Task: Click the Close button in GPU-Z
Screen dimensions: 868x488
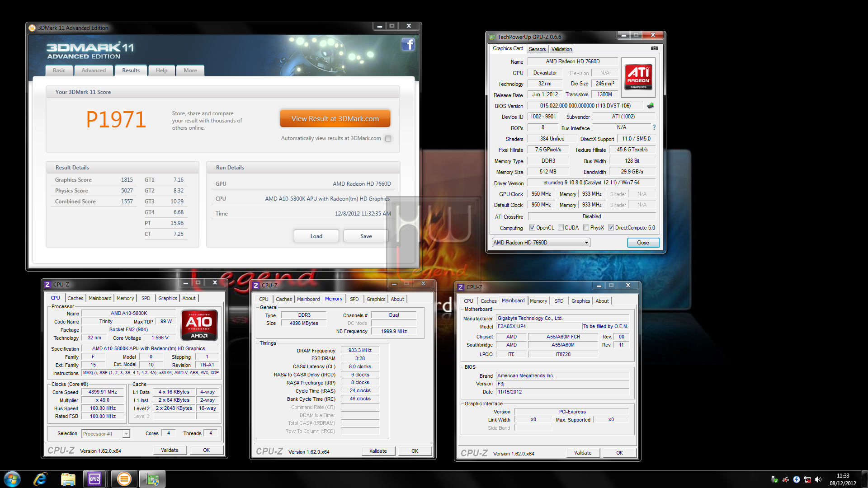Action: [x=643, y=243]
